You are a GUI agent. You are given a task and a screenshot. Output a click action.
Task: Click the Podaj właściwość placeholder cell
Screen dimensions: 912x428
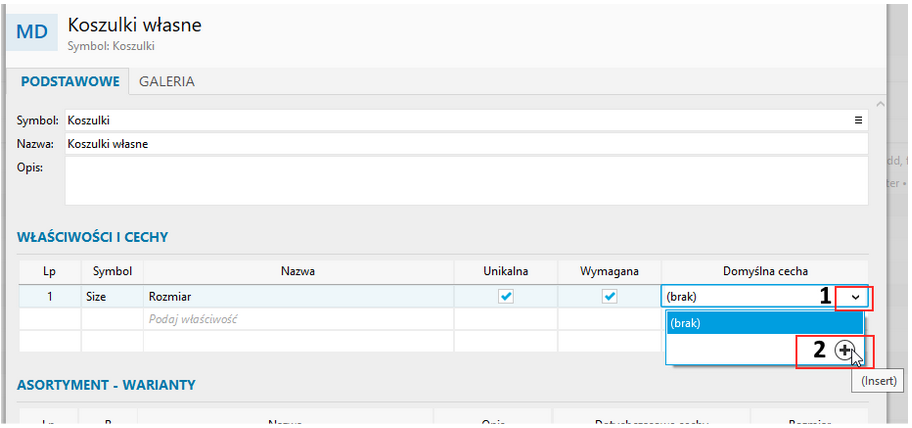(298, 319)
